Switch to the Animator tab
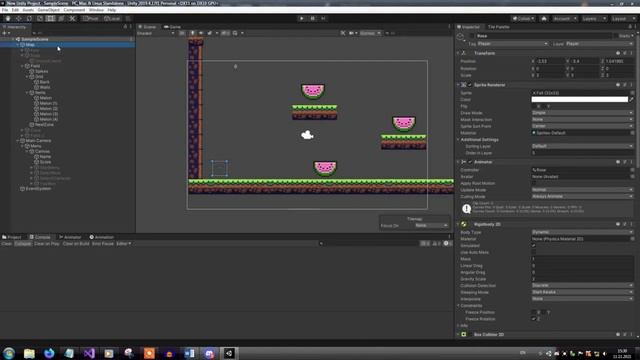 click(70, 237)
